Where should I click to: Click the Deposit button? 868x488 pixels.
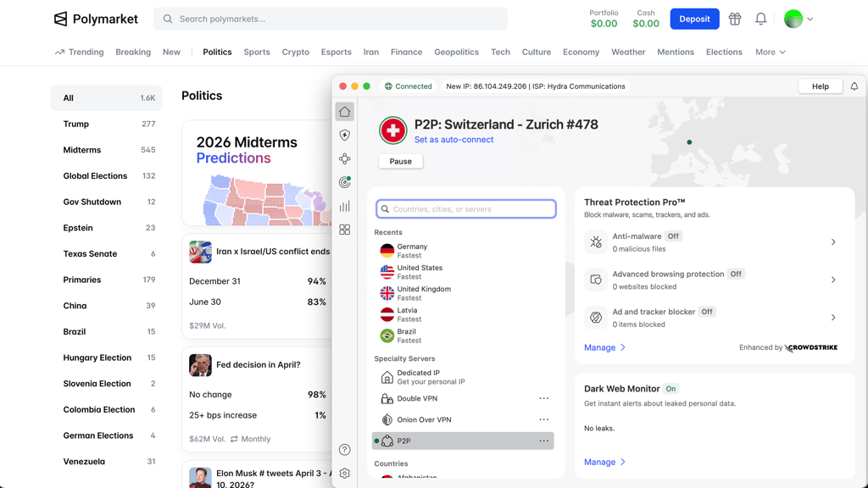694,19
